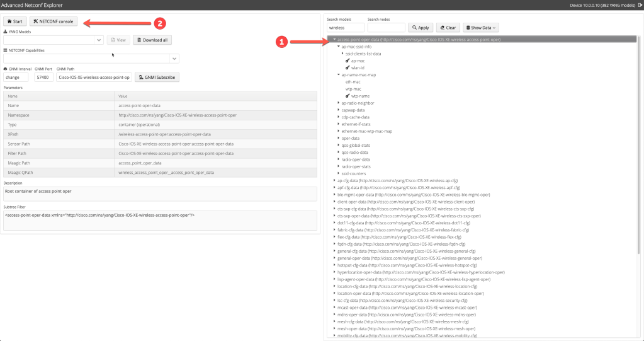Expand the capwap-data node
Viewport: 644px width, 341px height.
(338, 110)
